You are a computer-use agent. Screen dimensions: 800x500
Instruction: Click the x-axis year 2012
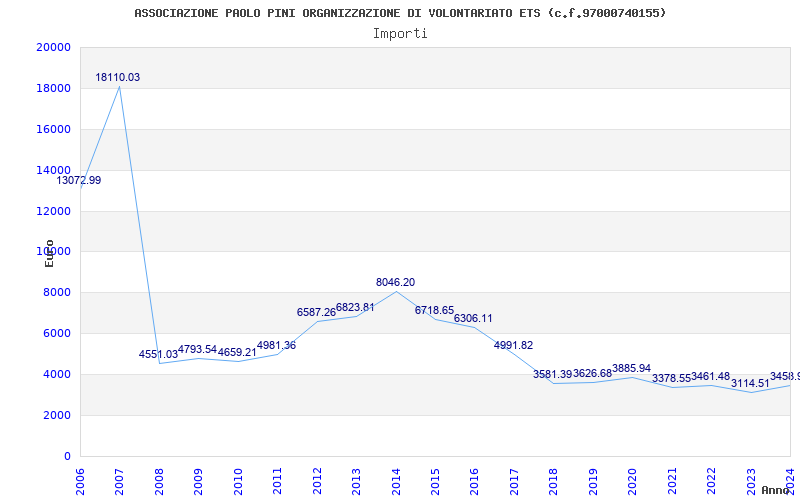click(317, 481)
